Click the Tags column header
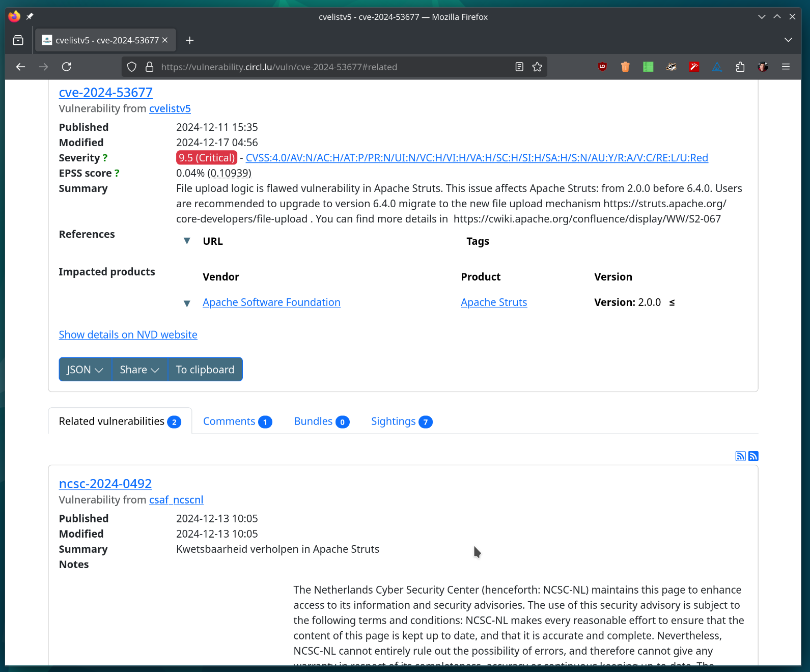This screenshot has height=672, width=810. tap(478, 241)
